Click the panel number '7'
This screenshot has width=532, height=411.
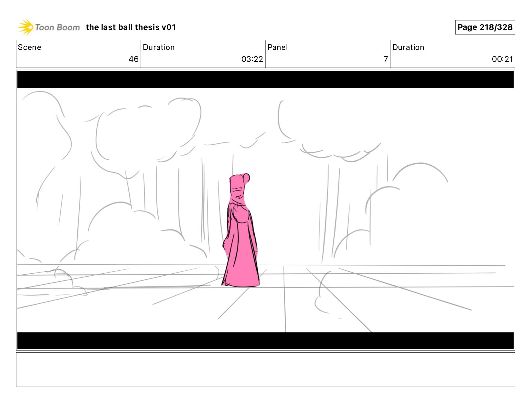pos(386,59)
